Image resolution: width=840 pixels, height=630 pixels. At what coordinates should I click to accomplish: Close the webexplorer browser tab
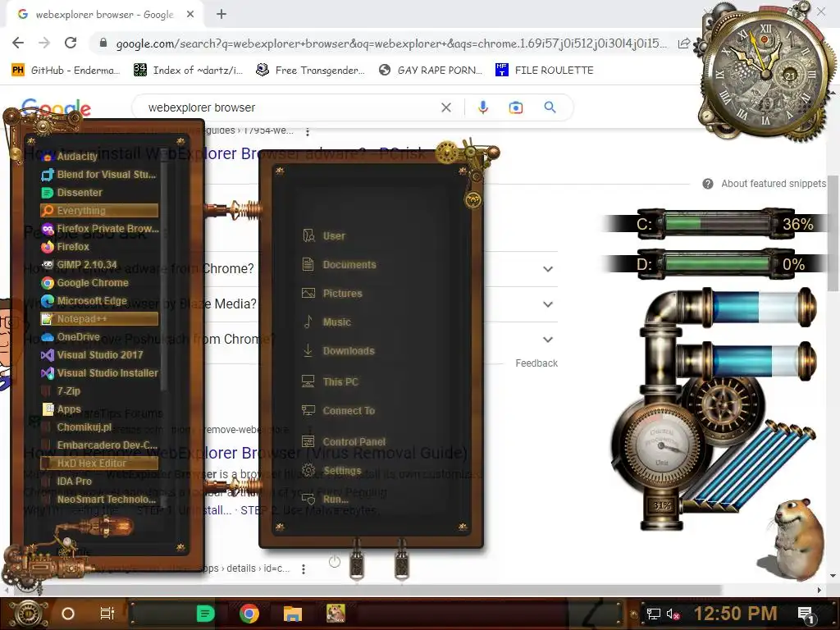coord(190,15)
